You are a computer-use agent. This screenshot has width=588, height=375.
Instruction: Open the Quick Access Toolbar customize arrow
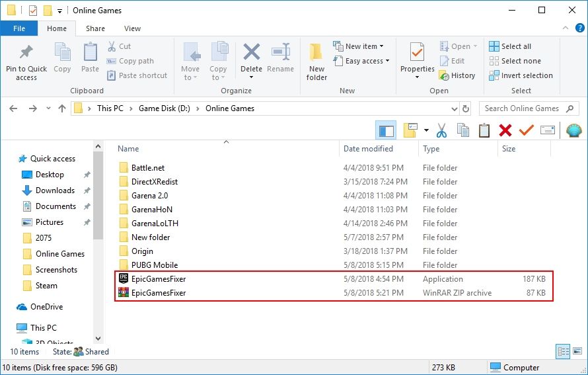(59, 11)
